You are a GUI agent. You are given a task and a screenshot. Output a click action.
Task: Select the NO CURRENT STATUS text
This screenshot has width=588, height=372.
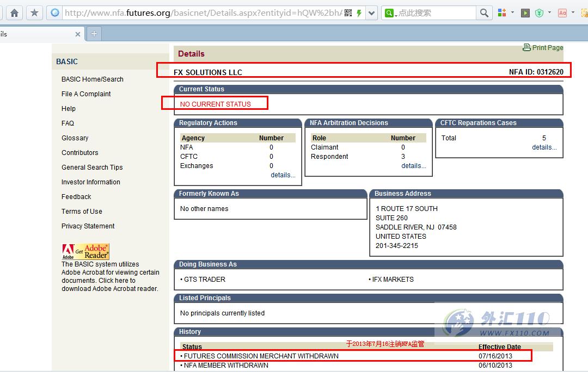click(215, 104)
